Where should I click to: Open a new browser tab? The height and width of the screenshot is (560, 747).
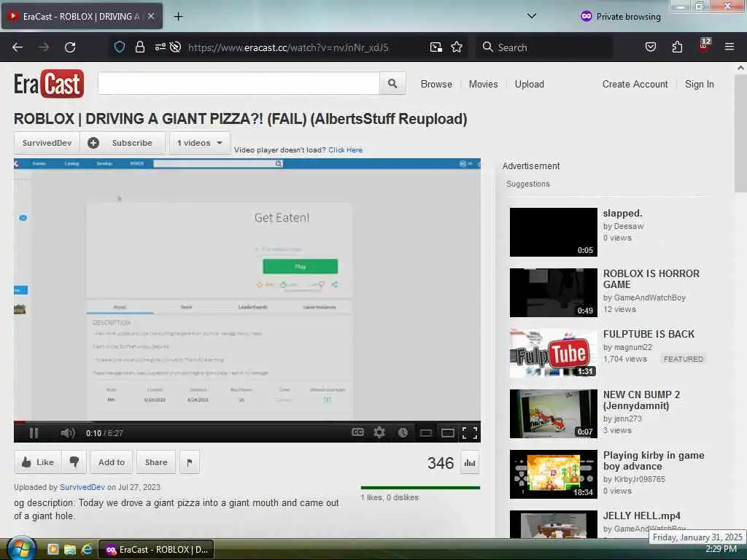coord(178,16)
